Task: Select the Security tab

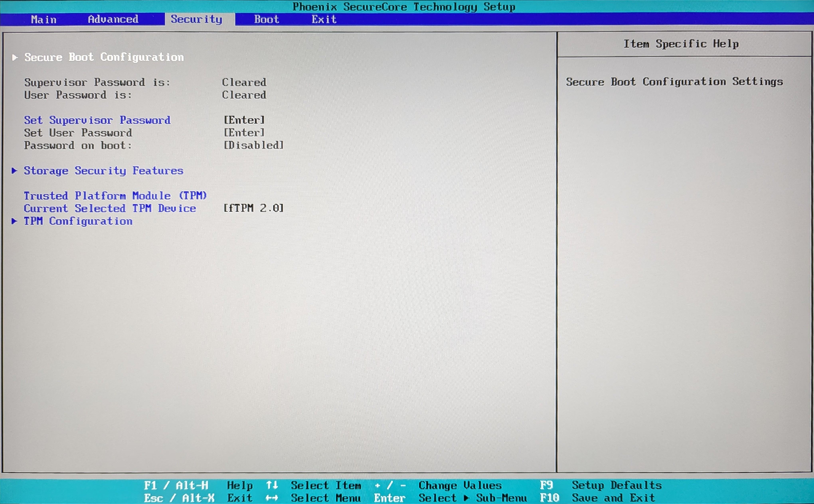Action: [196, 19]
